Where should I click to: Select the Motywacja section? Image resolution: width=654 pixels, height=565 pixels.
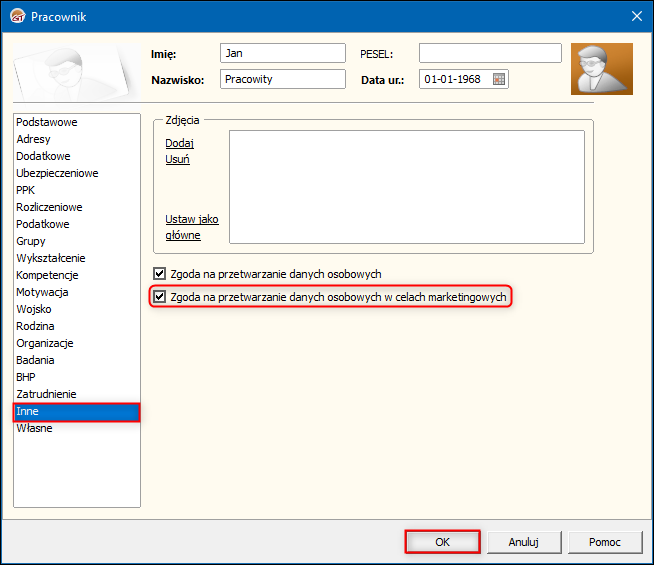pyautogui.click(x=77, y=292)
